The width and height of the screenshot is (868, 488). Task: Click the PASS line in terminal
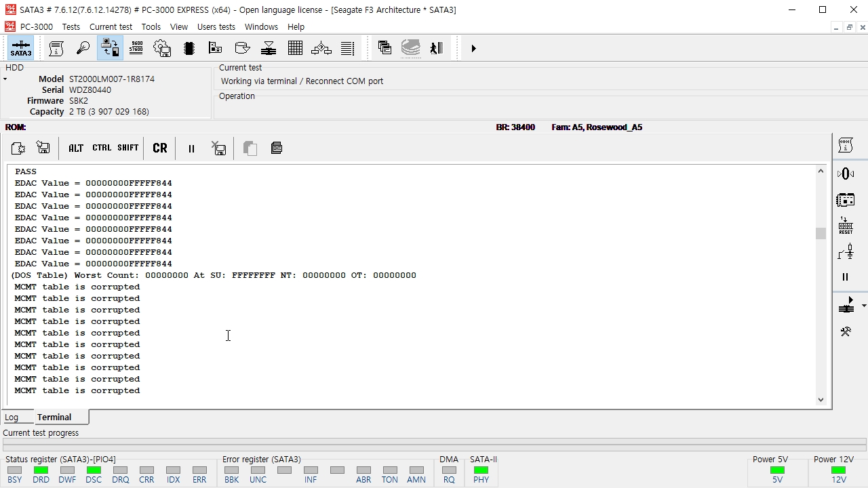[x=26, y=171]
